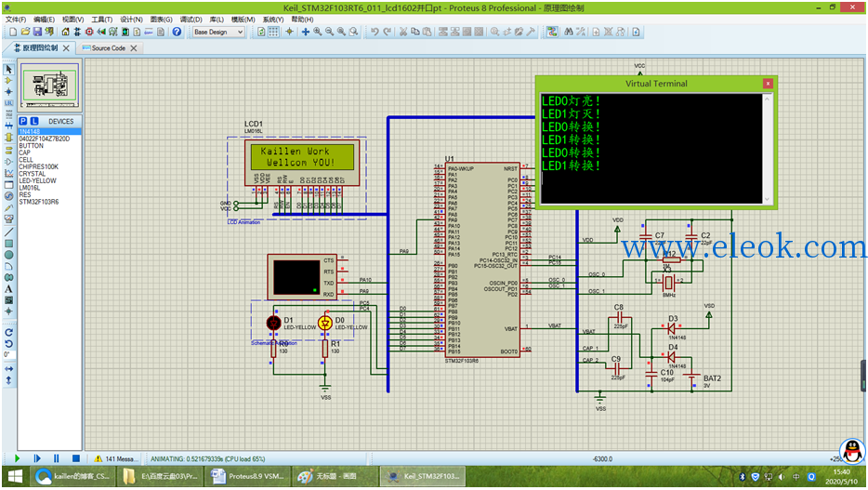Open a project with the folder icon
The width and height of the screenshot is (868, 490).
(x=25, y=33)
